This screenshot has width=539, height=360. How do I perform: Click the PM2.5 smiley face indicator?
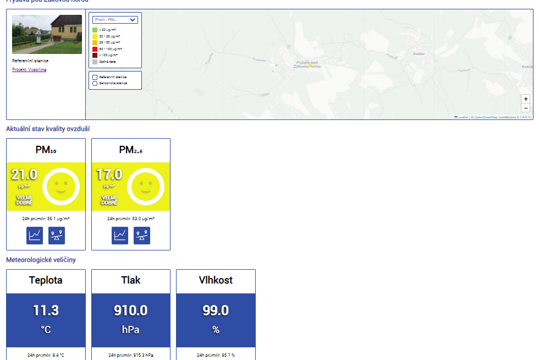(146, 187)
